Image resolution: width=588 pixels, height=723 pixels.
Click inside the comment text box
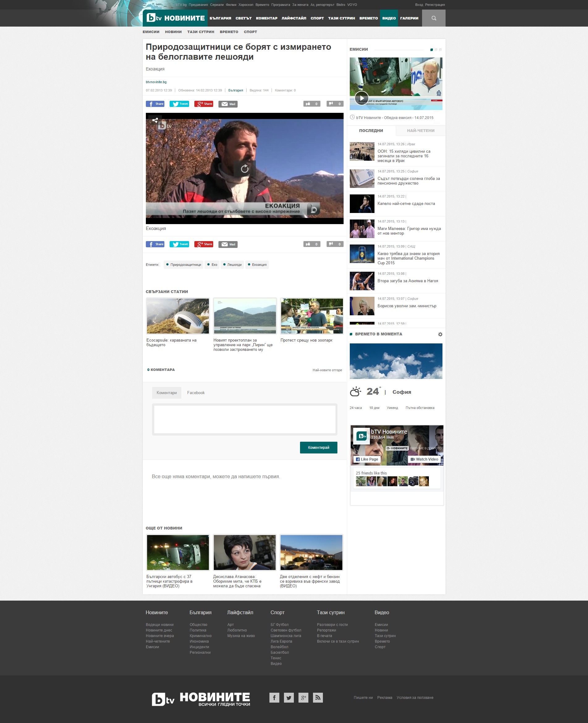(244, 419)
